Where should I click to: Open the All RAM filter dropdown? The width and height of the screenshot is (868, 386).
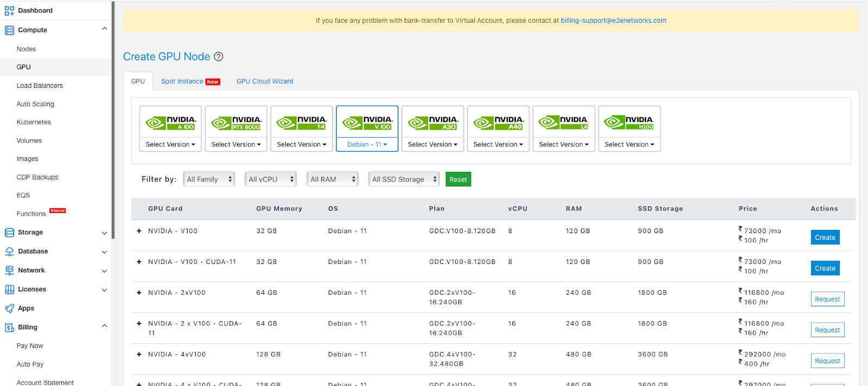[x=333, y=179]
